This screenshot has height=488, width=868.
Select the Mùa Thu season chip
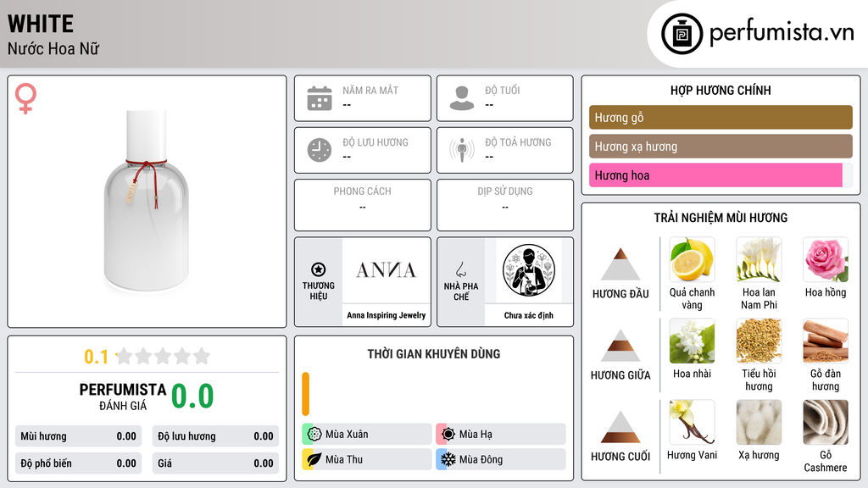point(367,459)
